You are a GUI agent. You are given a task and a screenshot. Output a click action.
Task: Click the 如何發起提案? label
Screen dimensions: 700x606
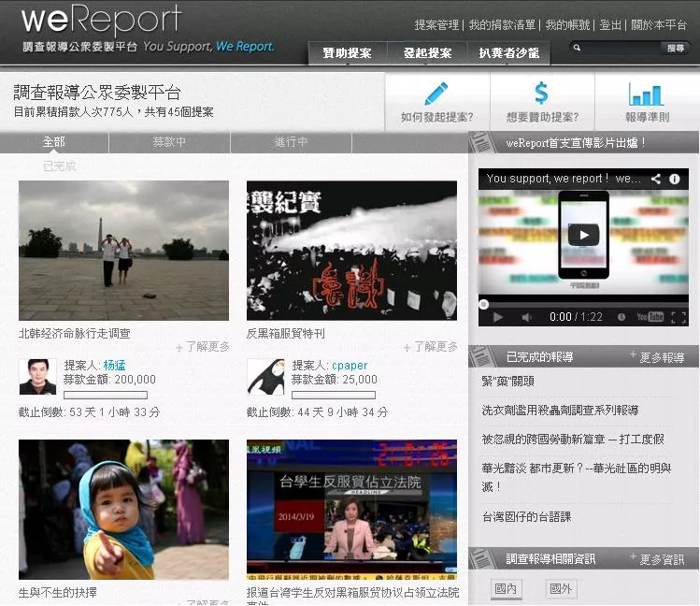tap(436, 117)
